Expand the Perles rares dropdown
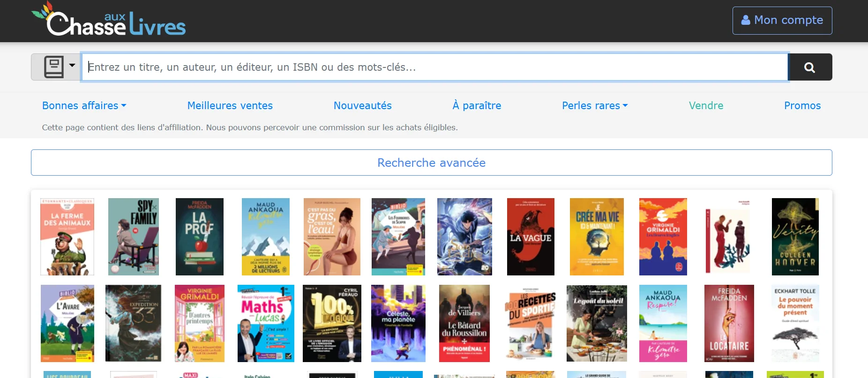Viewport: 868px width, 378px height. 595,105
